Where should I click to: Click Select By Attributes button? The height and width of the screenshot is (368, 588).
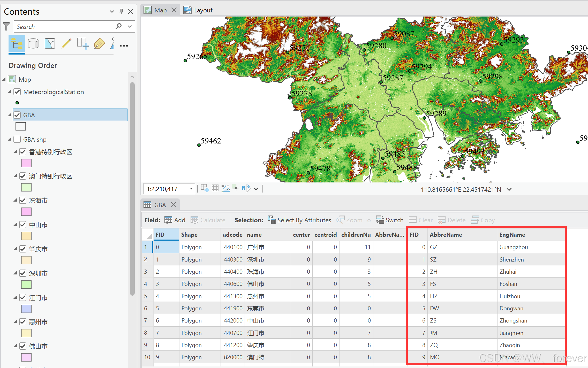(299, 220)
